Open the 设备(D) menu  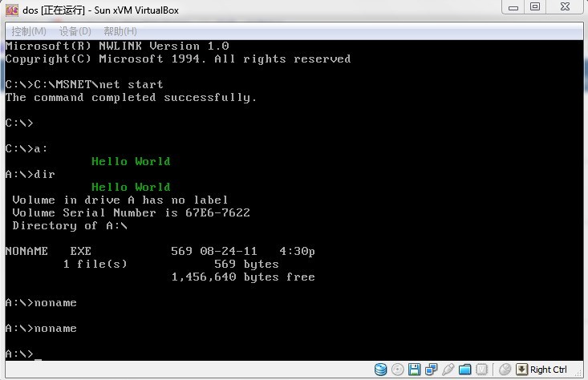(x=75, y=31)
